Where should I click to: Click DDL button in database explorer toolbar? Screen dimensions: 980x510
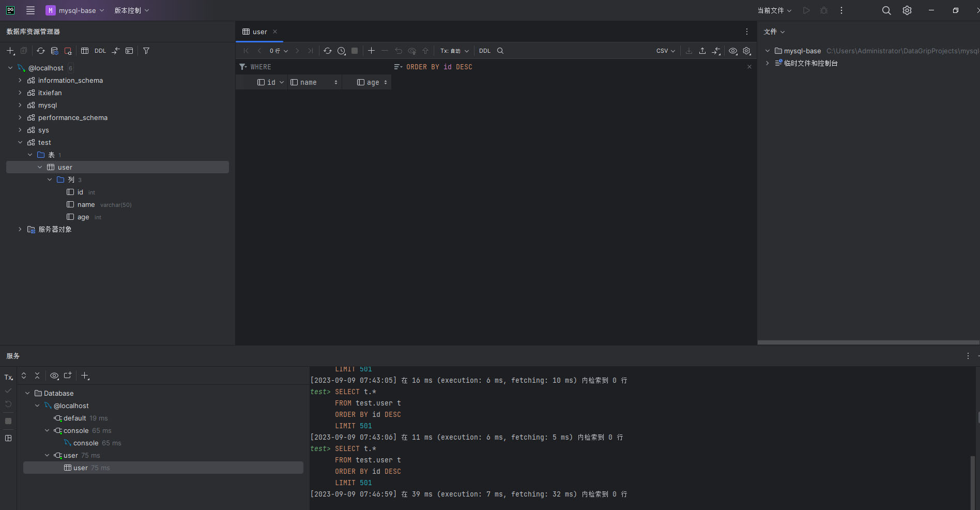pyautogui.click(x=100, y=51)
